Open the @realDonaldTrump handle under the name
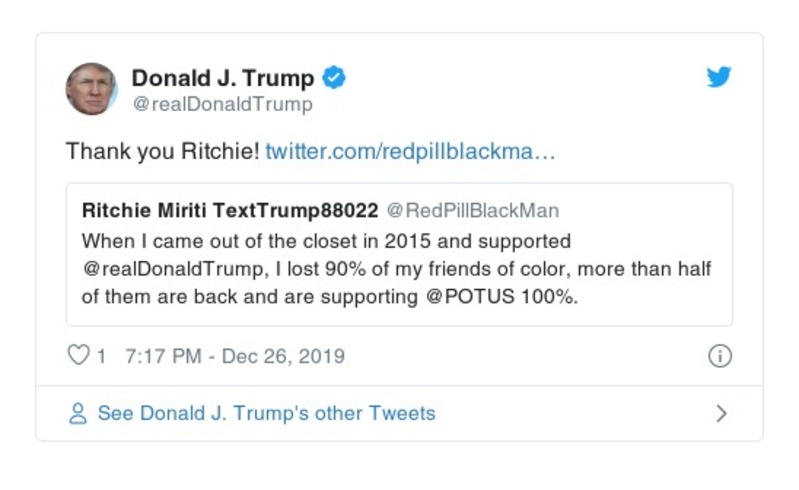Viewport: 799px width, 490px height. click(x=222, y=104)
